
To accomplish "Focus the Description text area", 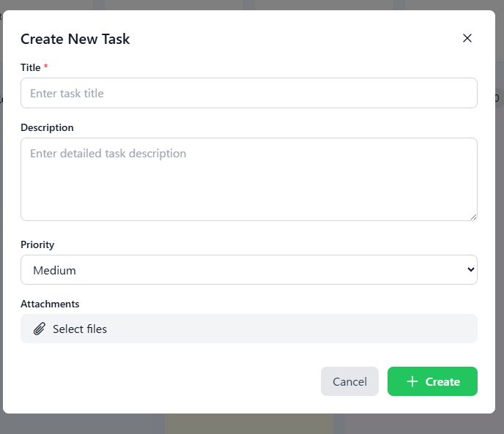I will [249, 179].
